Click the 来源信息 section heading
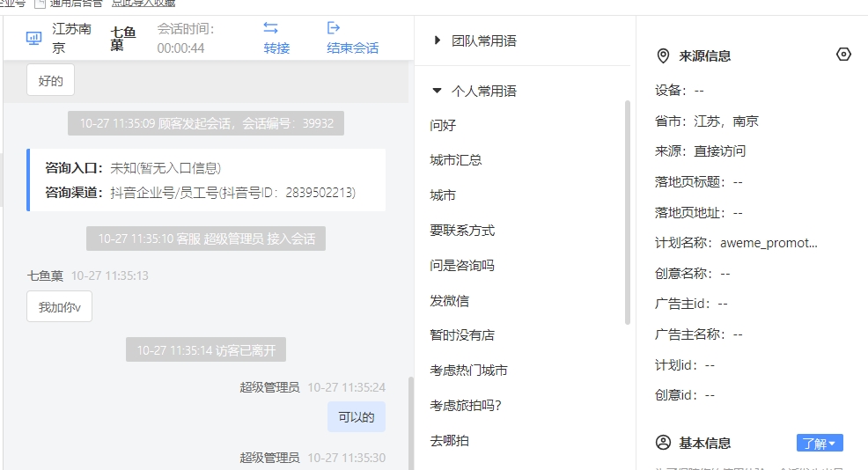 point(704,56)
